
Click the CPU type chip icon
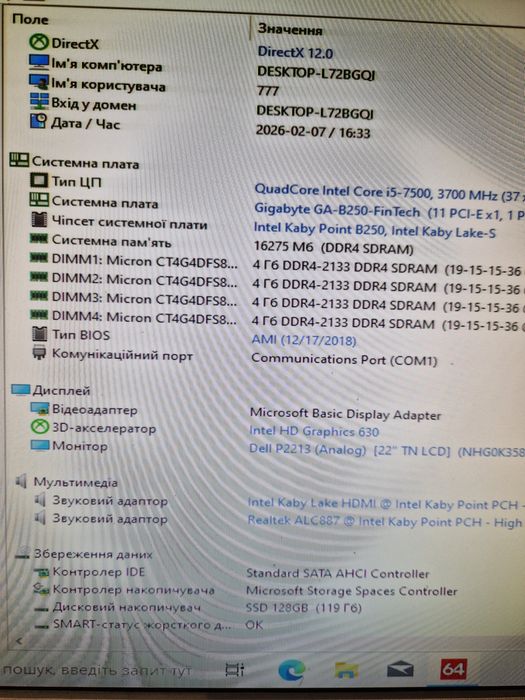pyautogui.click(x=39, y=180)
